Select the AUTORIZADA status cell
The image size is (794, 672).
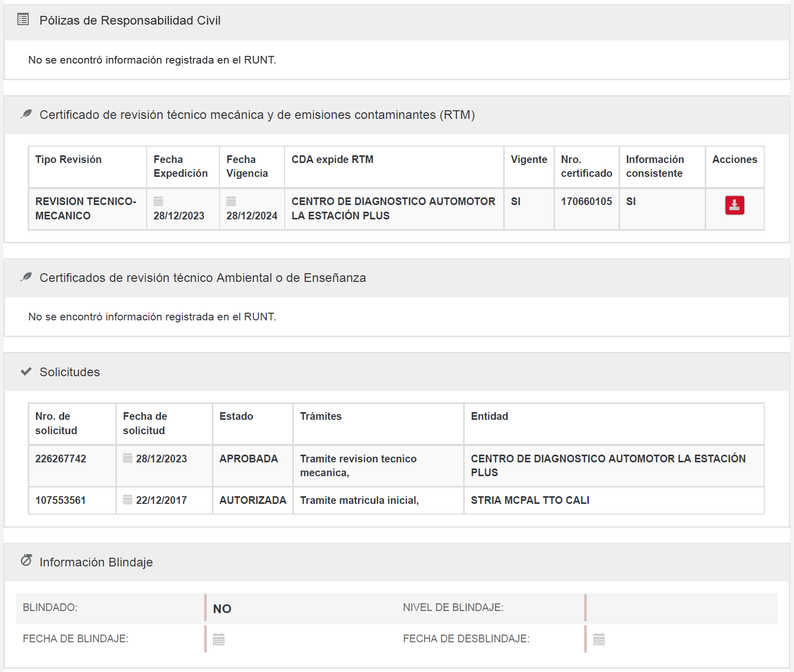click(x=253, y=500)
